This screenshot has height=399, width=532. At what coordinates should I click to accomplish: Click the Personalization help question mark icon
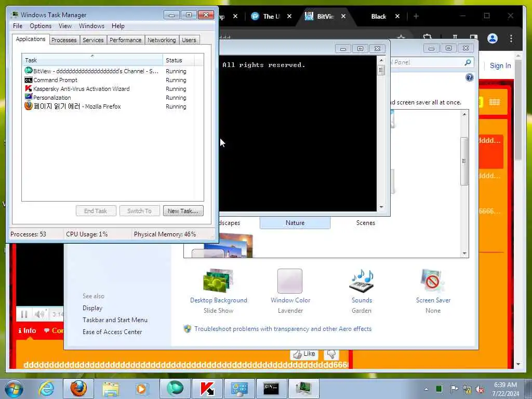tap(469, 78)
